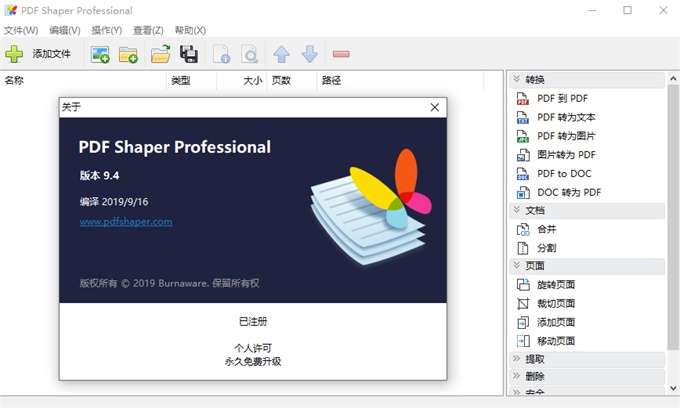Select 图片转为 PDF text label
The width and height of the screenshot is (680, 408).
(566, 155)
